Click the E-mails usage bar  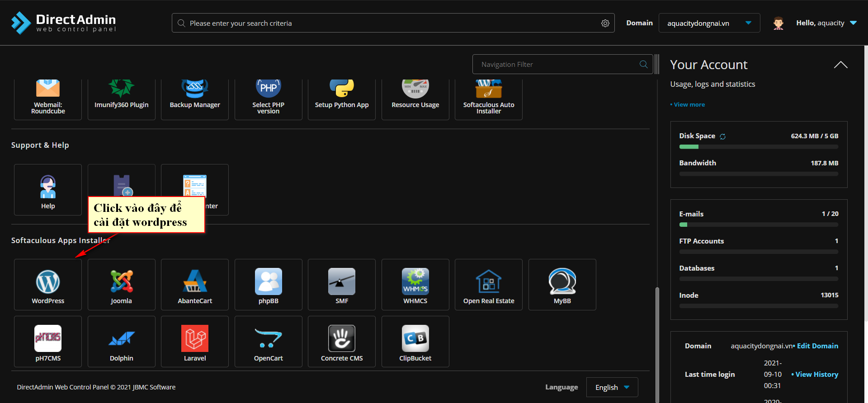pyautogui.click(x=759, y=225)
